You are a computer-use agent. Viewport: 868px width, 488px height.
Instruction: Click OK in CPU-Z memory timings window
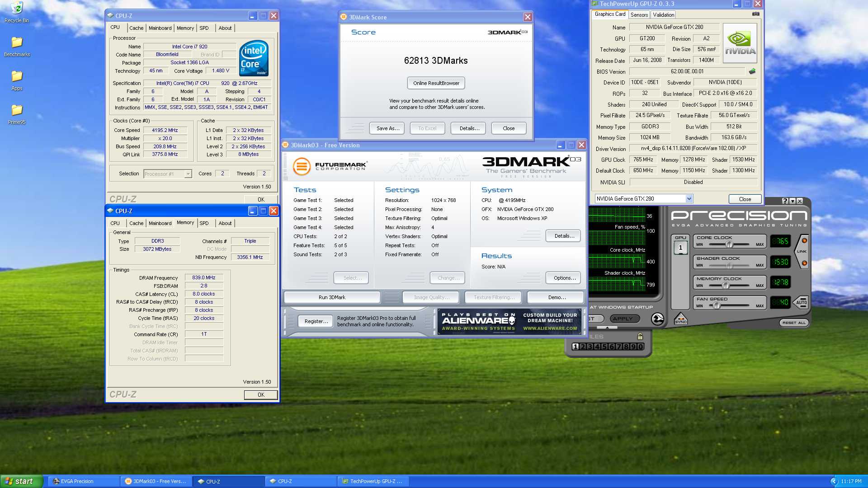[x=261, y=394]
